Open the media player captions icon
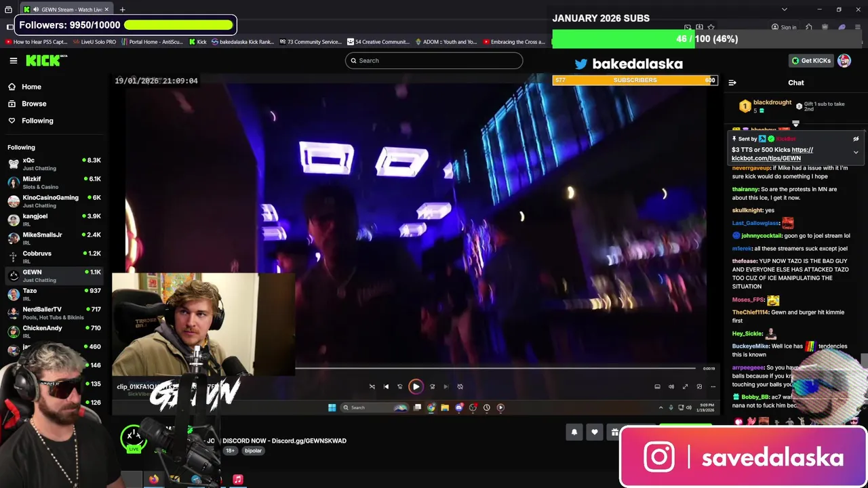The image size is (868, 488). [x=657, y=386]
